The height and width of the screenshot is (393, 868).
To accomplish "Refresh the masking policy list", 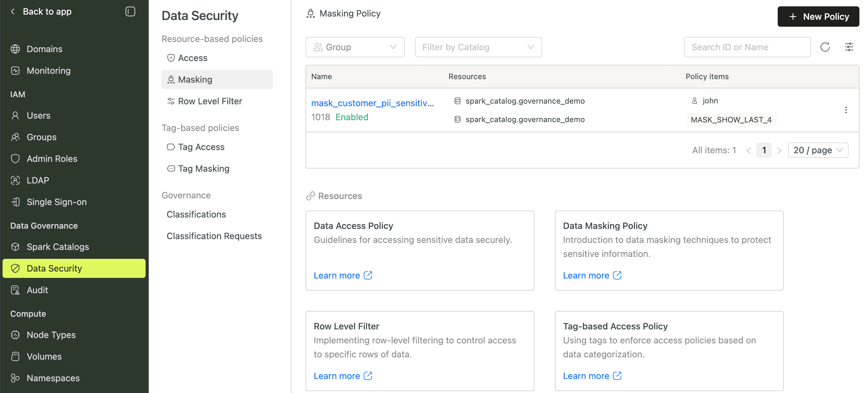I will [x=825, y=47].
